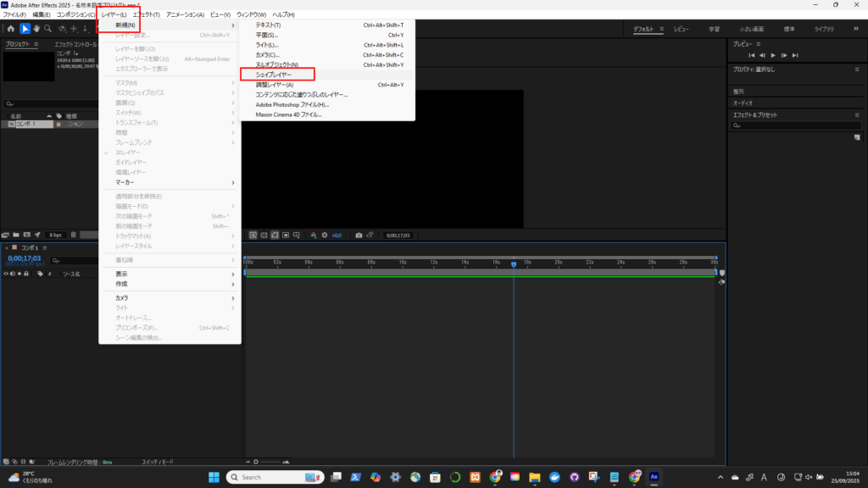Jump to first frame in Preview panel
The width and height of the screenshot is (868, 488).
(x=751, y=55)
